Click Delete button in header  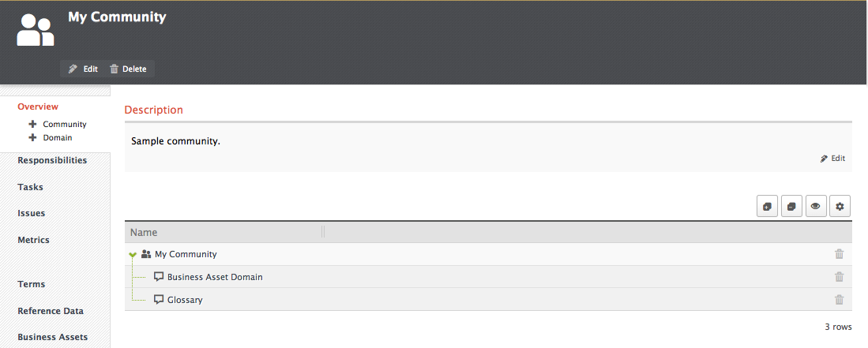point(129,69)
